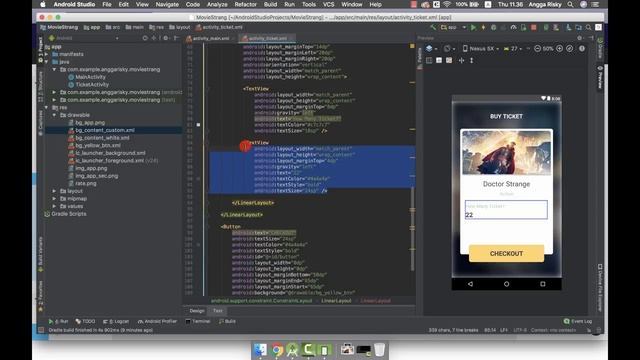Expand the mipmap folder
640x360 pixels.
(54, 199)
